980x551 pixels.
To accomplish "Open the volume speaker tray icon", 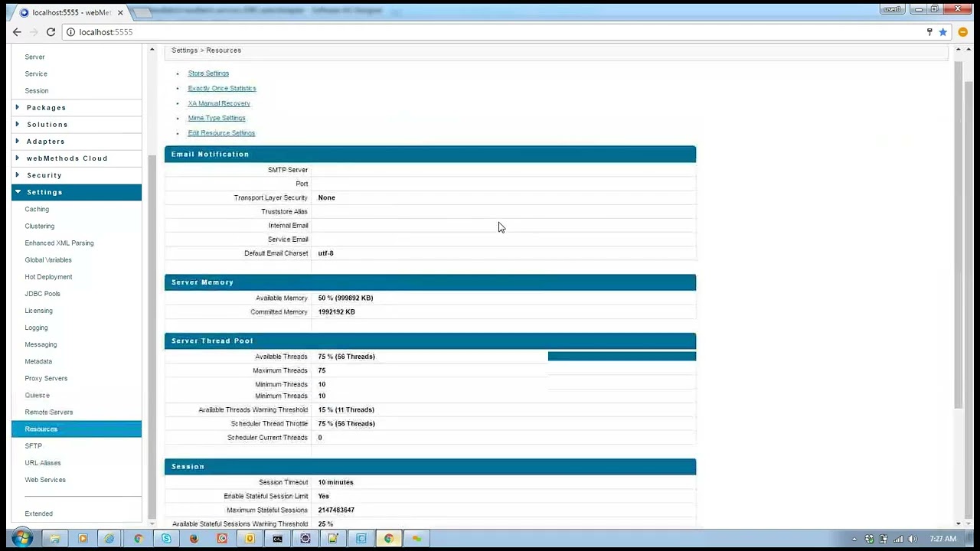I will point(913,539).
